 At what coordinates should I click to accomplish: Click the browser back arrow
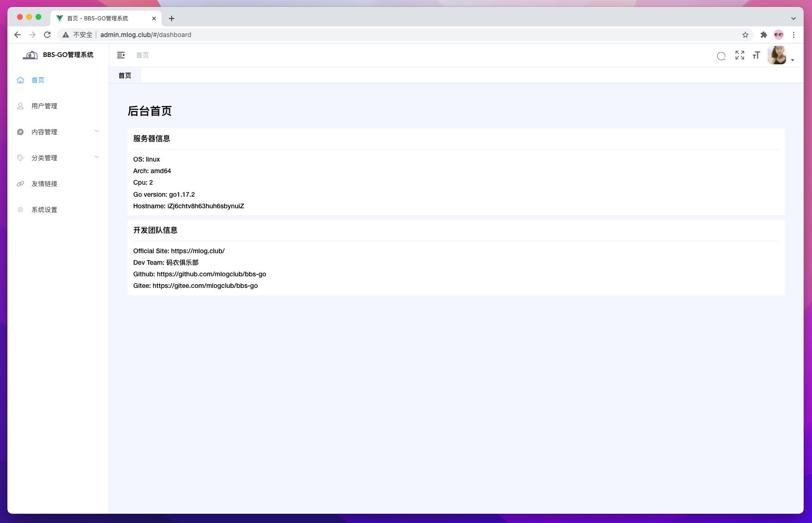click(x=18, y=35)
